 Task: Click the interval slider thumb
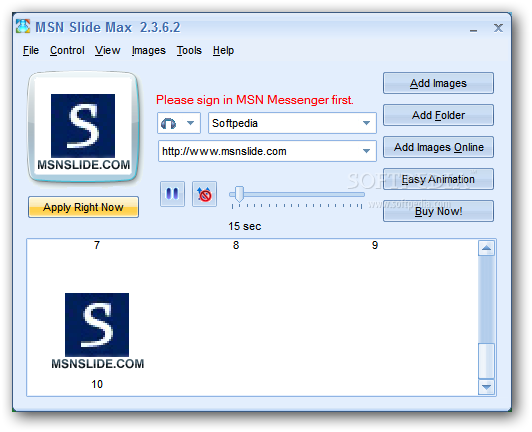point(239,194)
